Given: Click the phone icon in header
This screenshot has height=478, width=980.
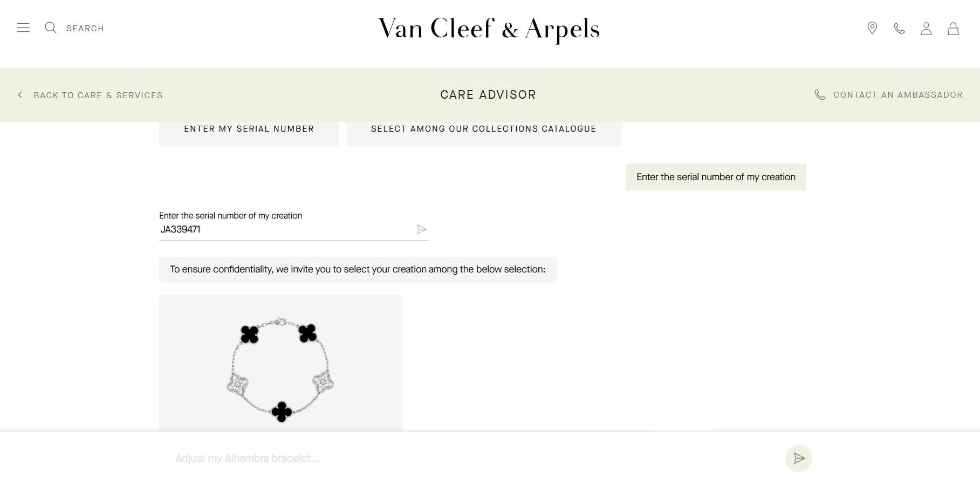Looking at the screenshot, I should [x=899, y=28].
